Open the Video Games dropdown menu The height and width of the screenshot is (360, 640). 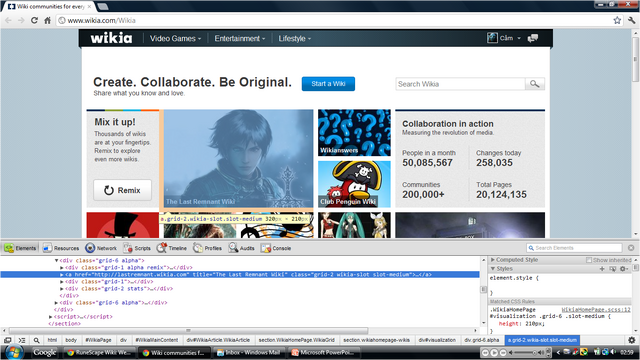click(x=175, y=38)
